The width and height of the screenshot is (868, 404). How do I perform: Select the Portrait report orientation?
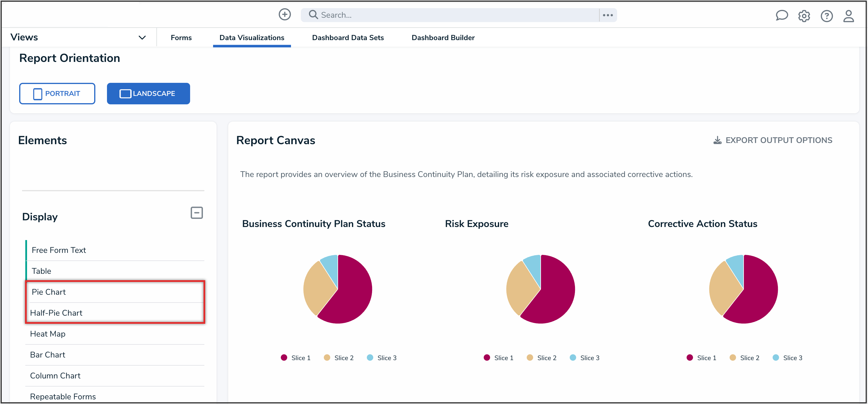(x=57, y=93)
